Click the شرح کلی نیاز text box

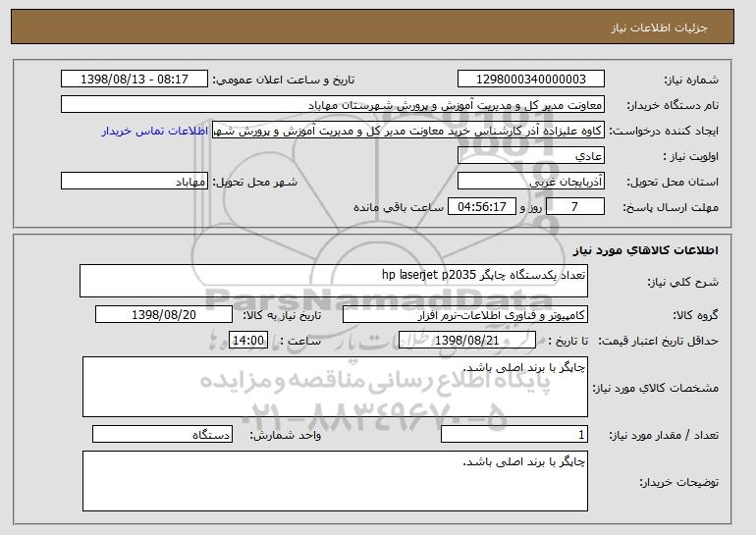click(x=334, y=281)
